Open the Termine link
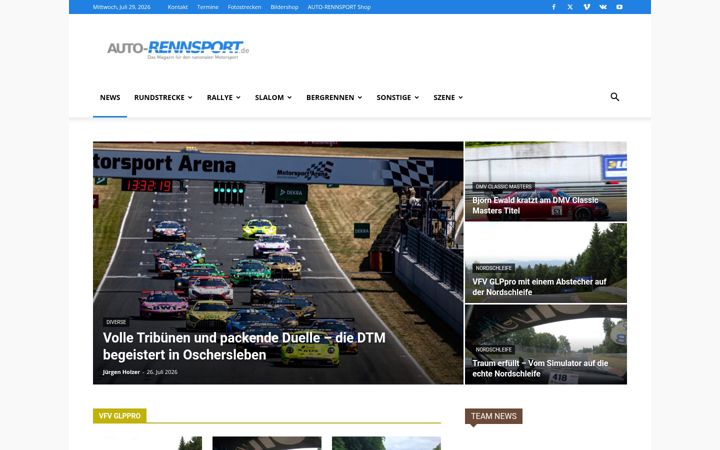 click(208, 7)
